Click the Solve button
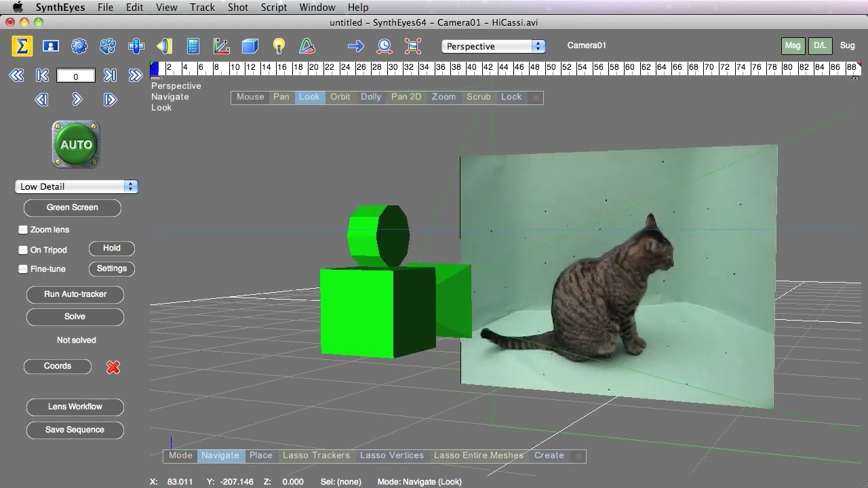868x488 pixels. click(x=75, y=317)
